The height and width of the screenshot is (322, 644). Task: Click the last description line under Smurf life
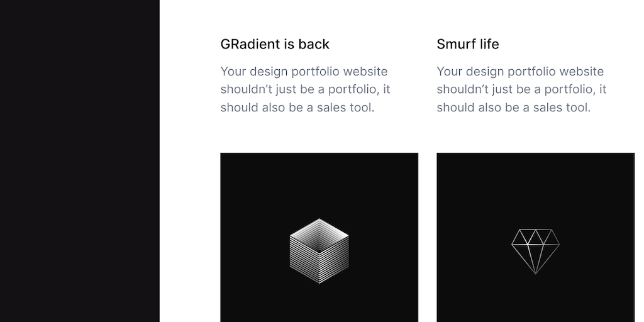[x=513, y=108]
